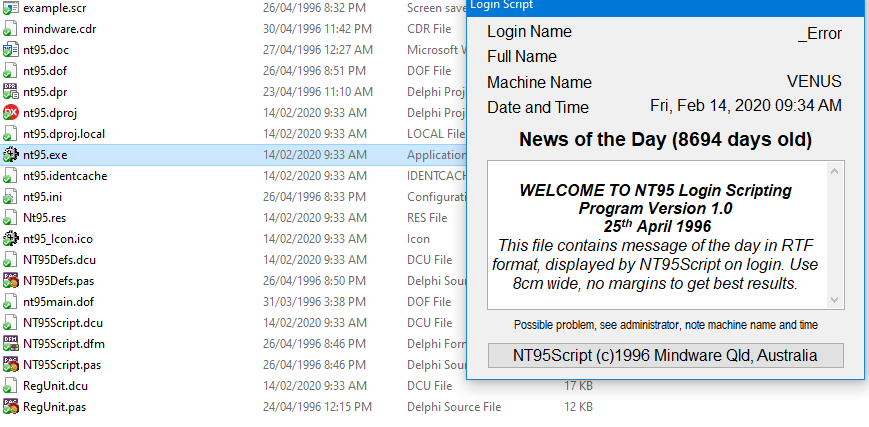Click the Nt95.res file icon
The image size is (869, 427).
pos(11,218)
